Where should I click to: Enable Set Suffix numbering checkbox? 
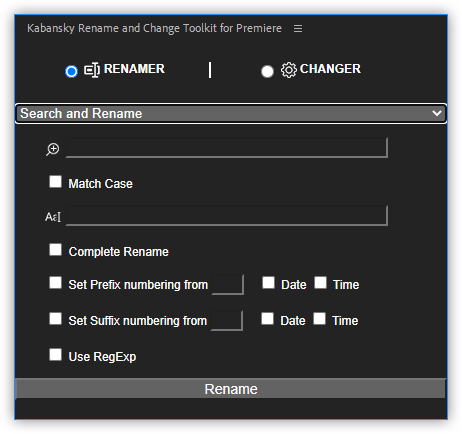55,318
